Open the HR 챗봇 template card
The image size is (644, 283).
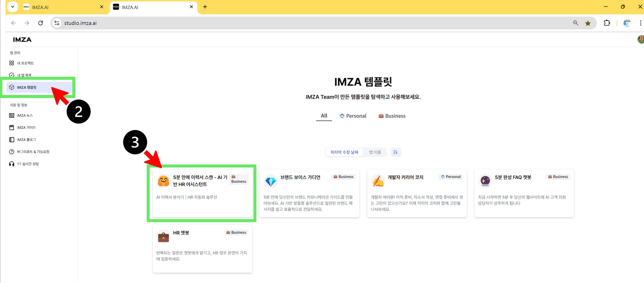click(x=202, y=249)
